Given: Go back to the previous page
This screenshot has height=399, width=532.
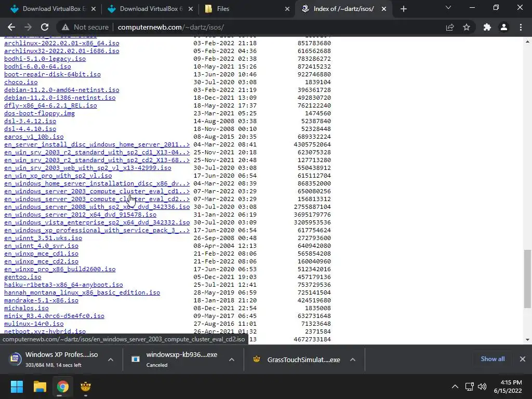Looking at the screenshot, I should click(11, 27).
